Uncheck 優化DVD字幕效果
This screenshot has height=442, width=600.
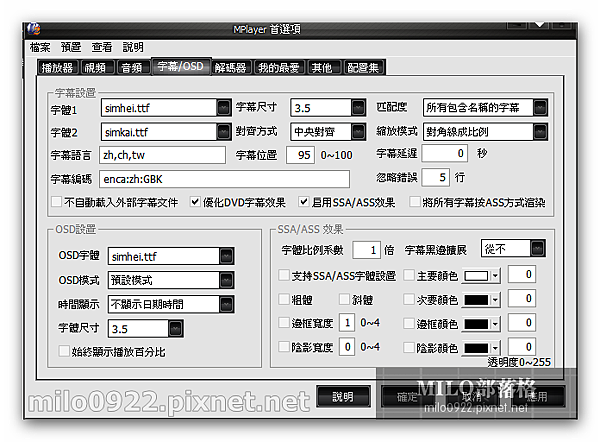(195, 202)
